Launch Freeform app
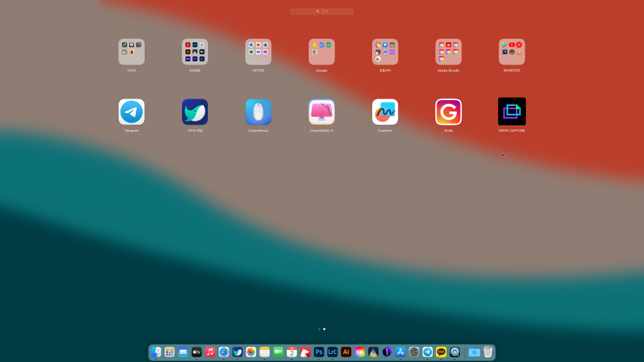Screen dimensions: 644x362 pos(385,112)
